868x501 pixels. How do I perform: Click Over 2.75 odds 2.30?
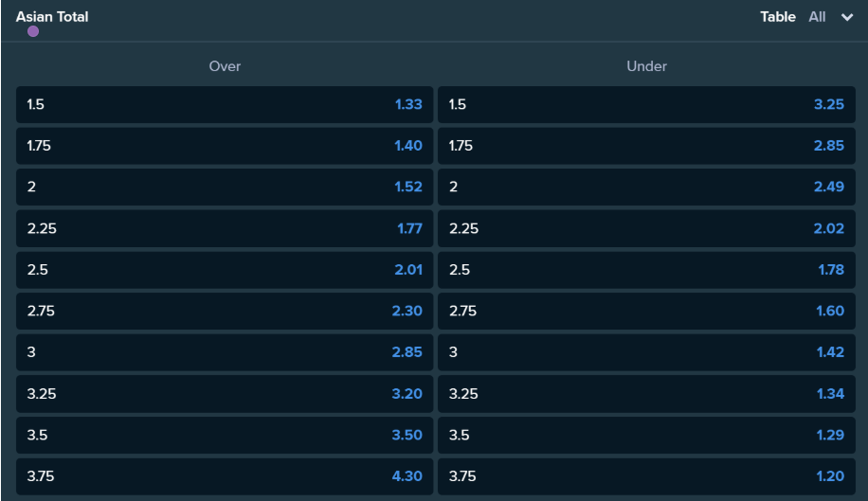tap(225, 311)
